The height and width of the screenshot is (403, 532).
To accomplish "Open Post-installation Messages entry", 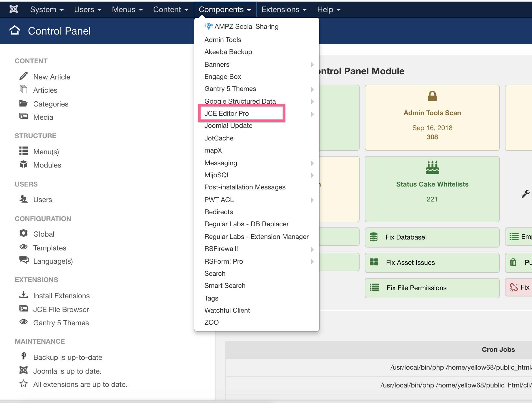I will (x=245, y=187).
